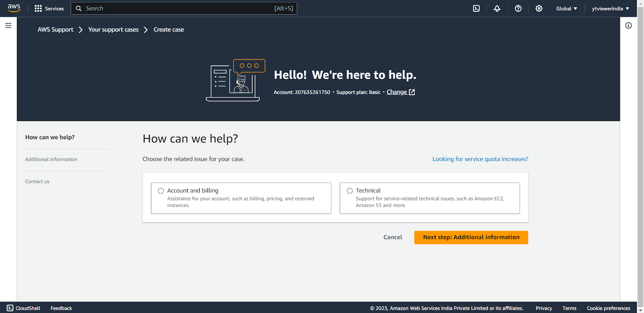Open the Terms link
Screen dimensions: 644x313
(x=569, y=308)
